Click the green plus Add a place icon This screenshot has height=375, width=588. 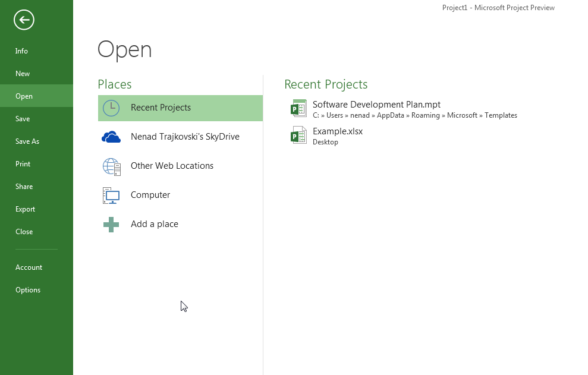point(111,225)
